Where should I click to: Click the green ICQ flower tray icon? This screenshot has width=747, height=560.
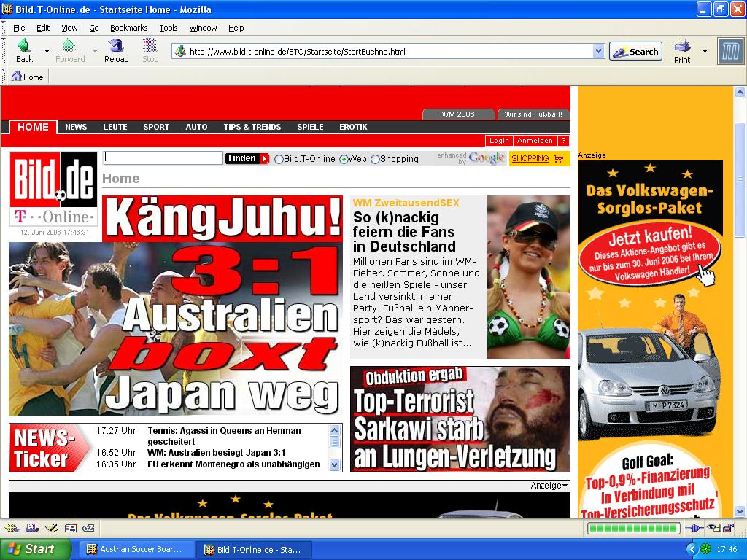click(x=705, y=549)
